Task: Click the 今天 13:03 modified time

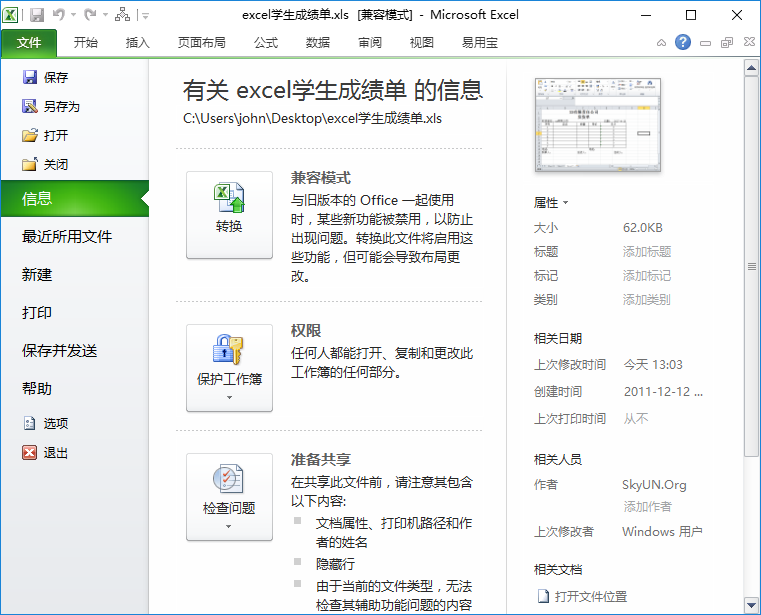Action: pyautogui.click(x=653, y=365)
